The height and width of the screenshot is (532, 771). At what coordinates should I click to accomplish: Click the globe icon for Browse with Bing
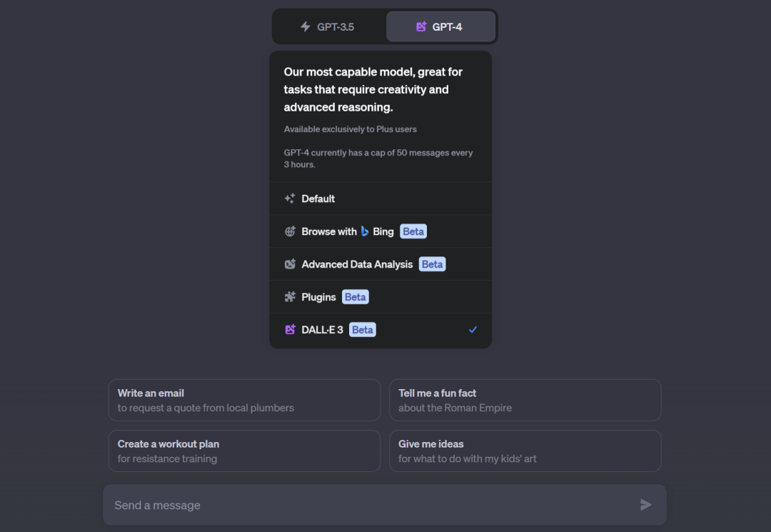point(290,231)
